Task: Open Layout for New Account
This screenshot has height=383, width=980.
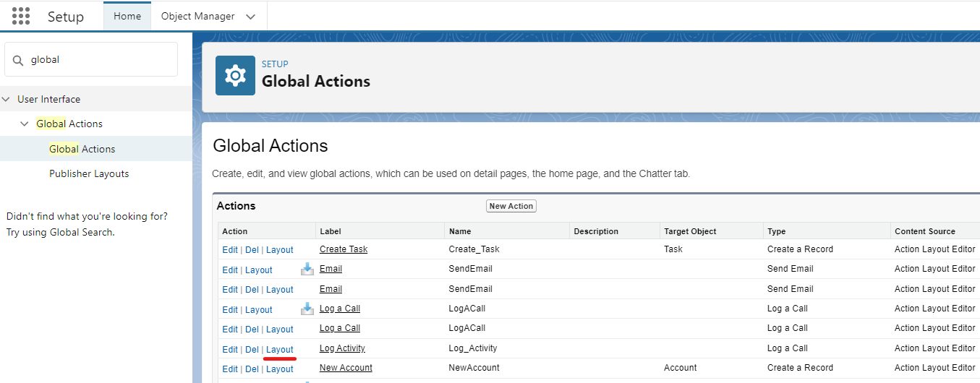Action: pyautogui.click(x=280, y=369)
